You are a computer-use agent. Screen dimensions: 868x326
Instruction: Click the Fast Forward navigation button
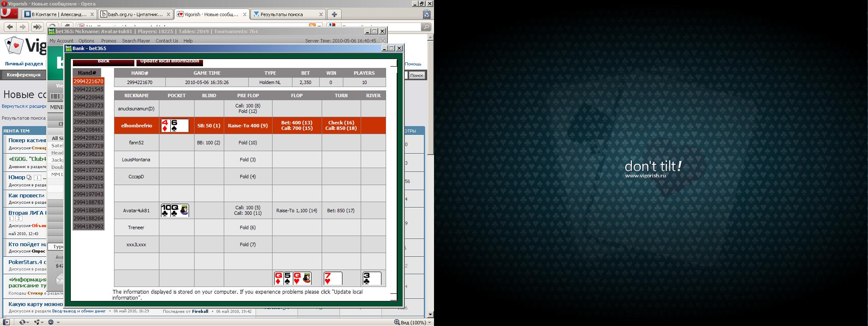pyautogui.click(x=37, y=27)
